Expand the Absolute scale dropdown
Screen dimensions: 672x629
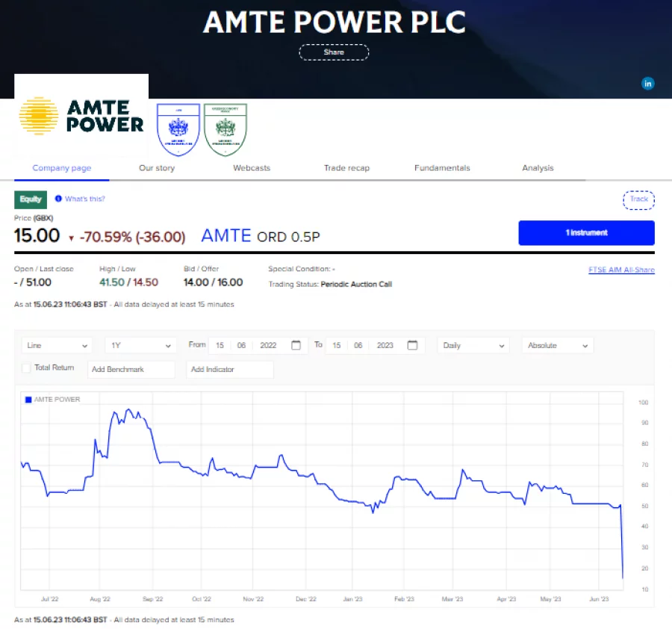point(558,346)
